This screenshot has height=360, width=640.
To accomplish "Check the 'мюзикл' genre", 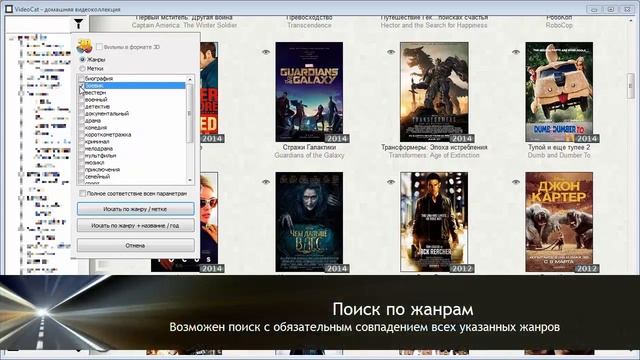I will click(81, 162).
